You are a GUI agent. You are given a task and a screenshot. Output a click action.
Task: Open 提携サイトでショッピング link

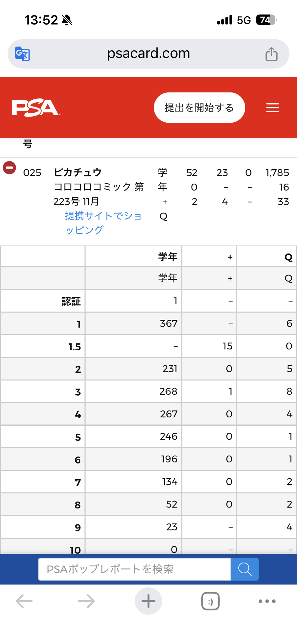point(104,223)
